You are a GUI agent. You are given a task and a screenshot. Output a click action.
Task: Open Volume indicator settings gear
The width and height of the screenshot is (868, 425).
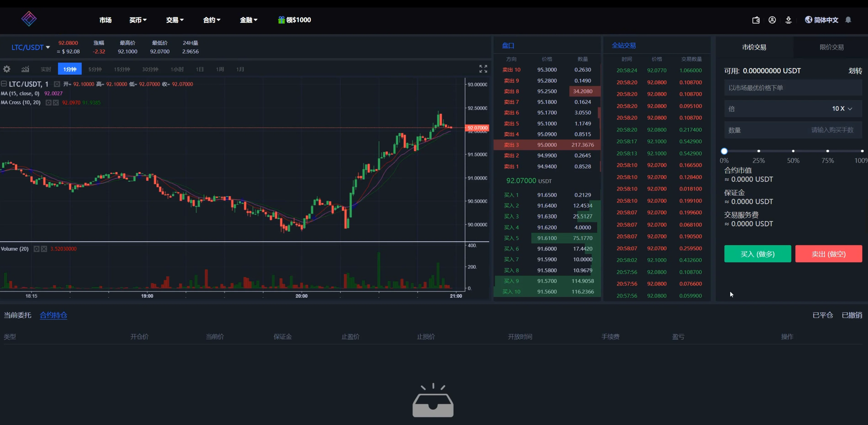coord(36,249)
